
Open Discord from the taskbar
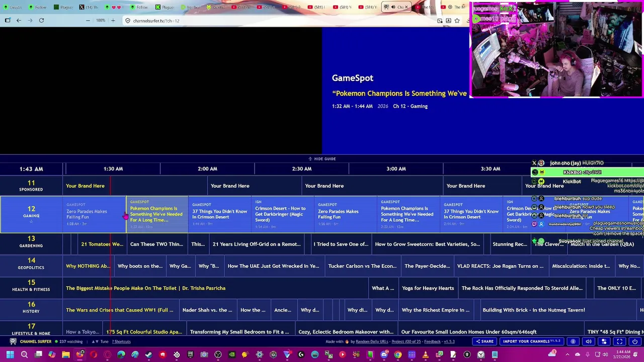click(384, 355)
